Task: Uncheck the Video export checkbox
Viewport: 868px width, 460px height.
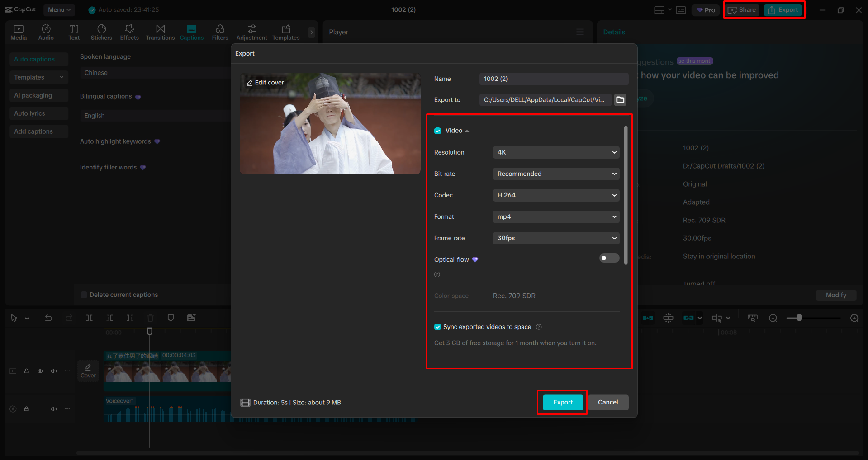Action: 438,131
